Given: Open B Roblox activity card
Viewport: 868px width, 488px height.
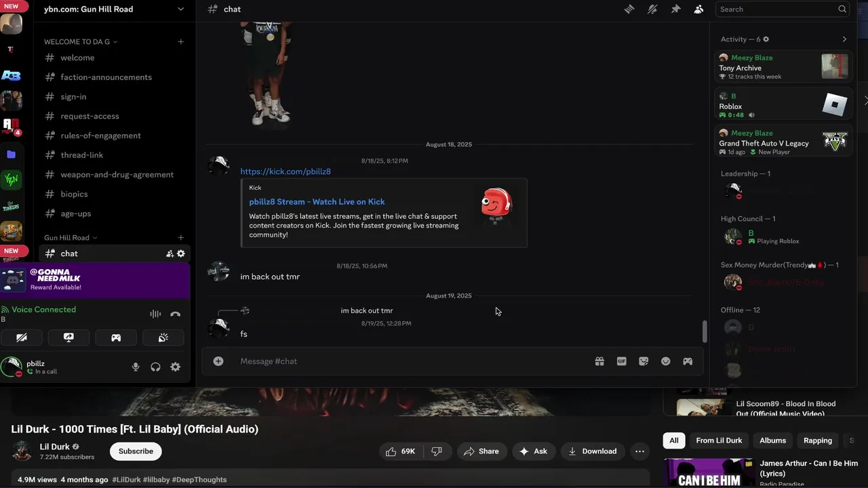Looking at the screenshot, I should click(783, 104).
